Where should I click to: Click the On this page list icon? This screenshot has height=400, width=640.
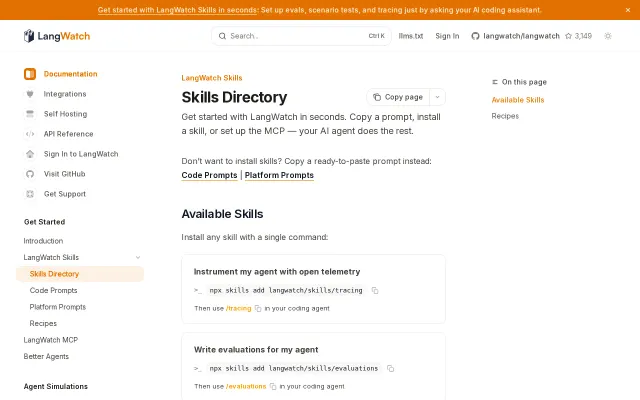(495, 82)
